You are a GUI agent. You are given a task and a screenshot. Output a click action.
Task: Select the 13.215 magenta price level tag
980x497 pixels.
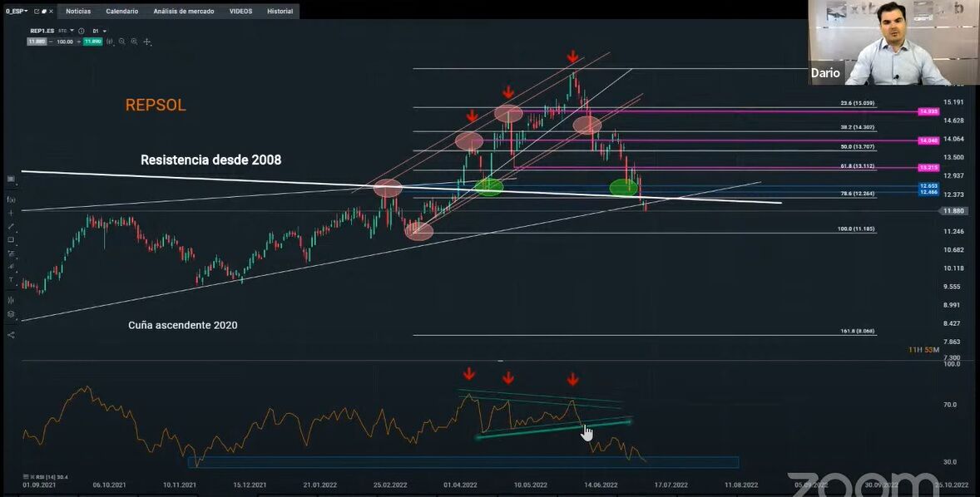[928, 168]
